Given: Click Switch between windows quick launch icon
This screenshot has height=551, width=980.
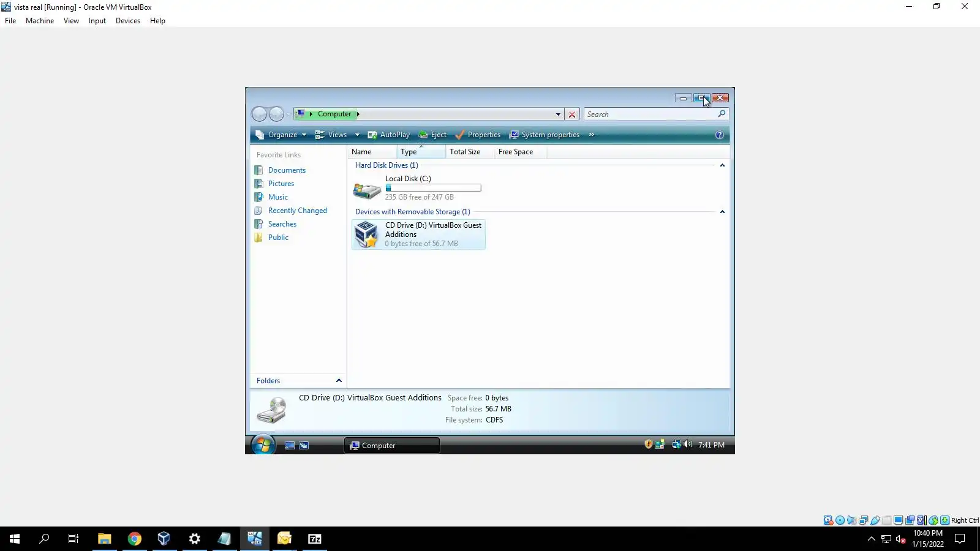Looking at the screenshot, I should 304,446.
